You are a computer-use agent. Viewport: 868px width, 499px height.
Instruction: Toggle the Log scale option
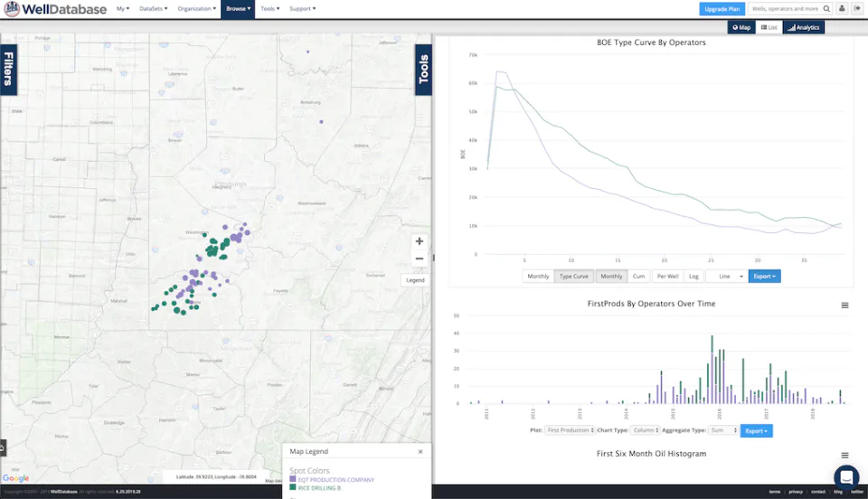[x=693, y=276]
